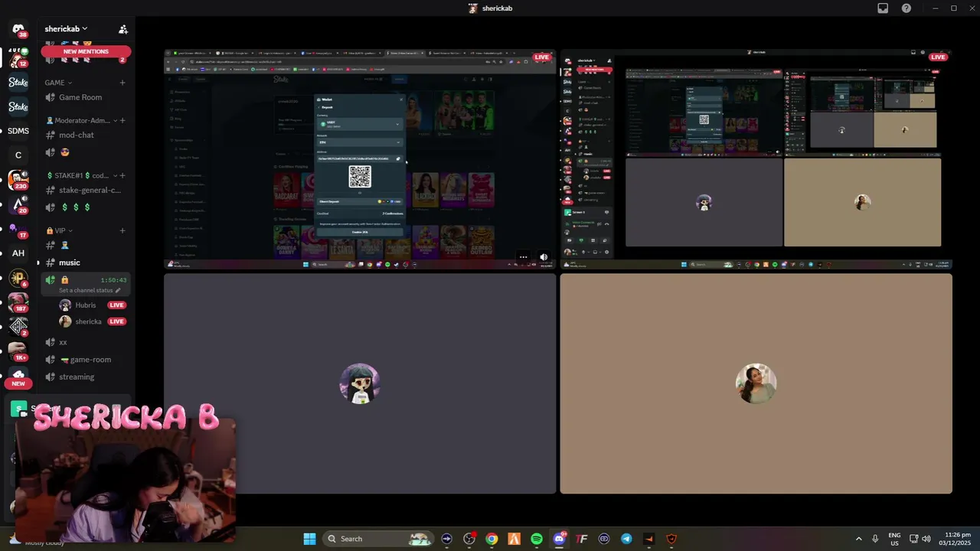980x551 pixels.
Task: Jump to the NEW MENTIONS pill
Action: point(86,51)
